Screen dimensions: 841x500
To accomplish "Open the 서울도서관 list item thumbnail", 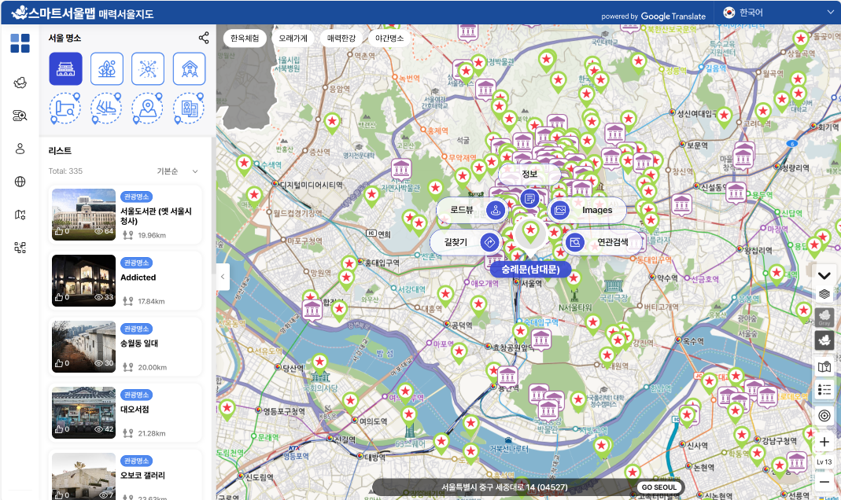I will (x=84, y=215).
